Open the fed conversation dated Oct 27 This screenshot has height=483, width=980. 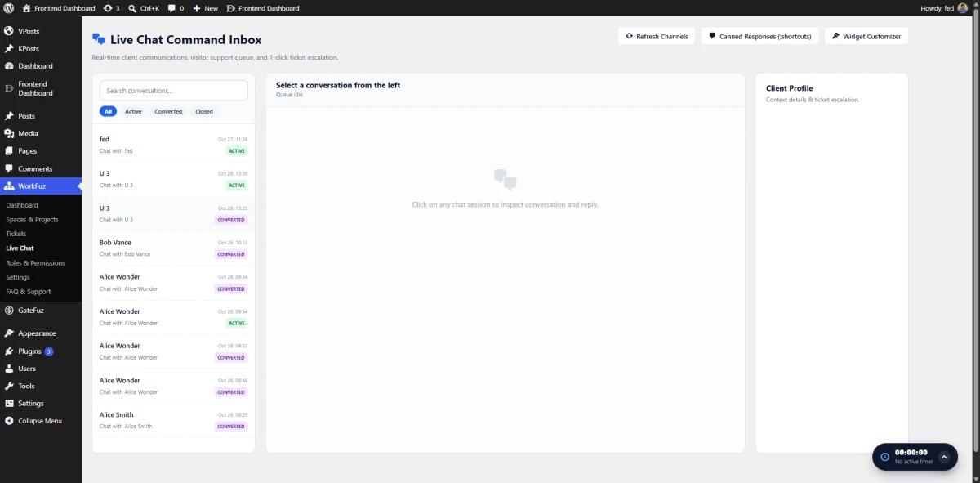pos(174,145)
